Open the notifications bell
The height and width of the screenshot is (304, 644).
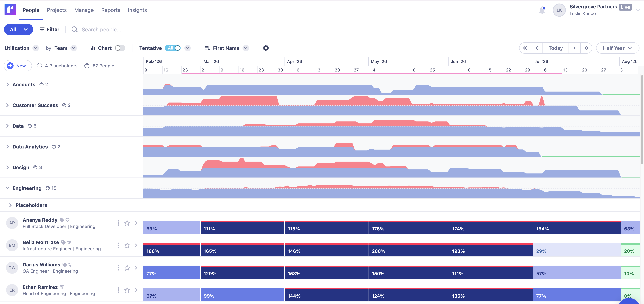[542, 10]
